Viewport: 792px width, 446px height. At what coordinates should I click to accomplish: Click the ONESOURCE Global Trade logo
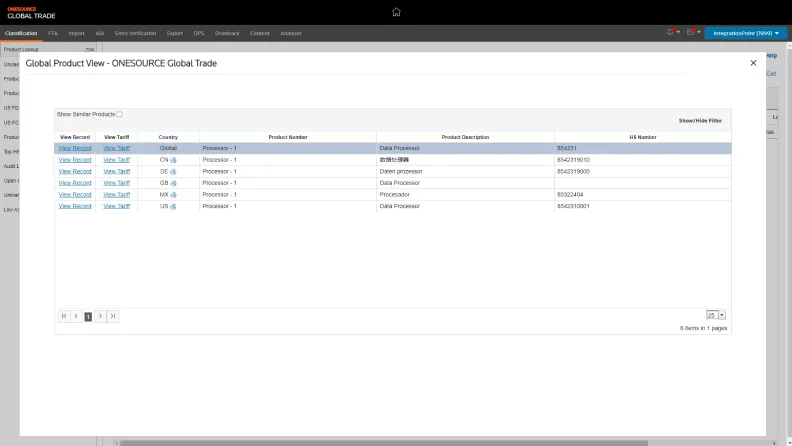point(31,13)
